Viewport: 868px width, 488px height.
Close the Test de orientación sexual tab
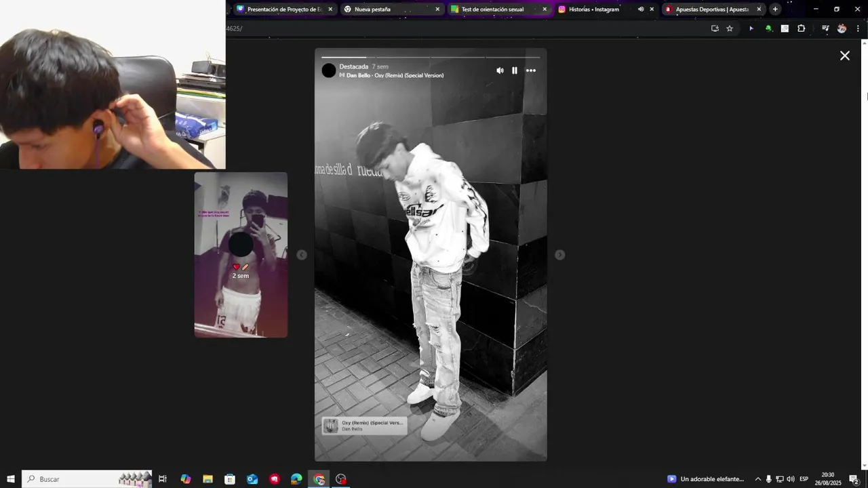(x=545, y=9)
